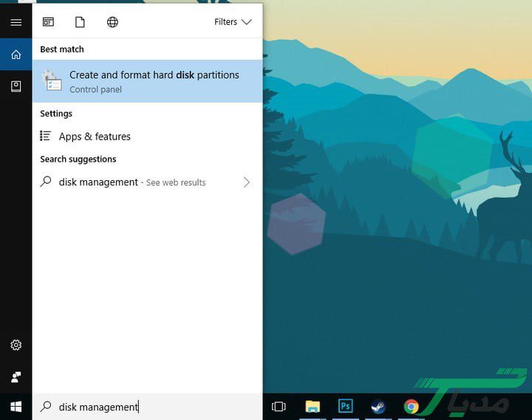This screenshot has width=532, height=420.
Task: Open Apps & features settings result
Action: (95, 137)
